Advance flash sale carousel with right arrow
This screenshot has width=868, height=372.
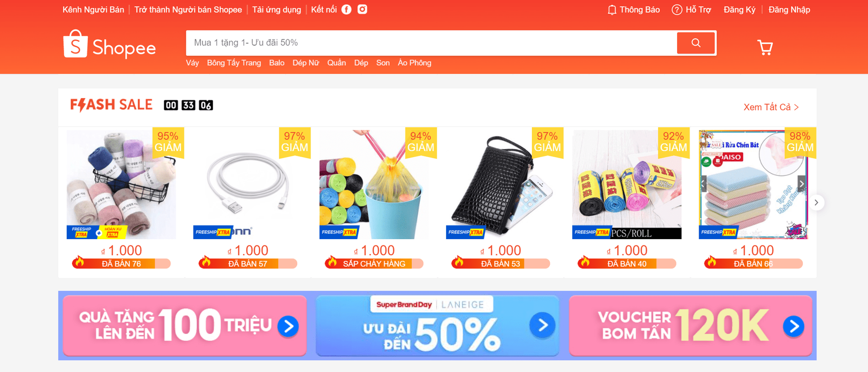816,202
